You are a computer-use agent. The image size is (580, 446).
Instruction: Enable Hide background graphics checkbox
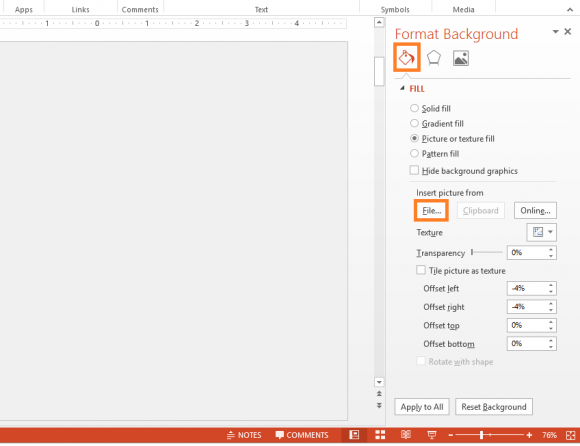click(414, 170)
